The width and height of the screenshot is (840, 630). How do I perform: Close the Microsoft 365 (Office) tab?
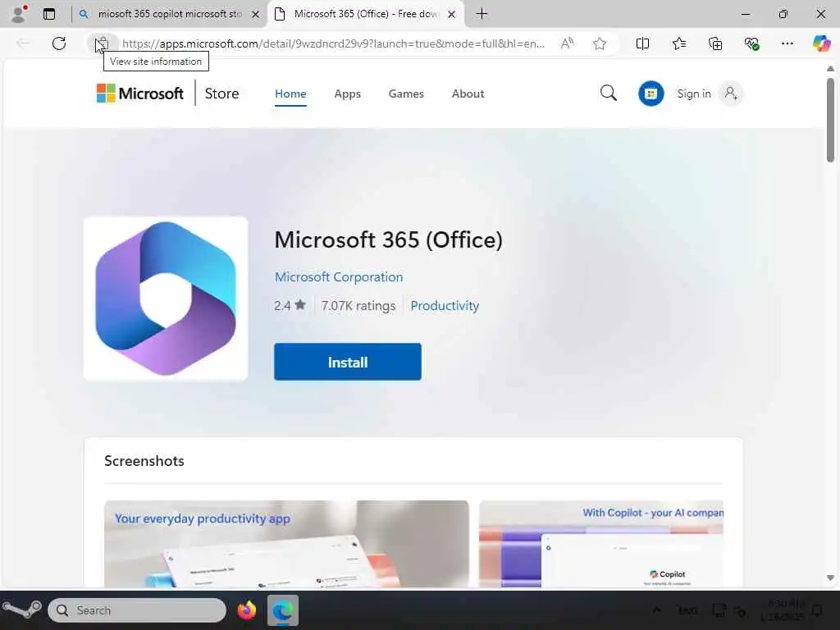(x=452, y=14)
